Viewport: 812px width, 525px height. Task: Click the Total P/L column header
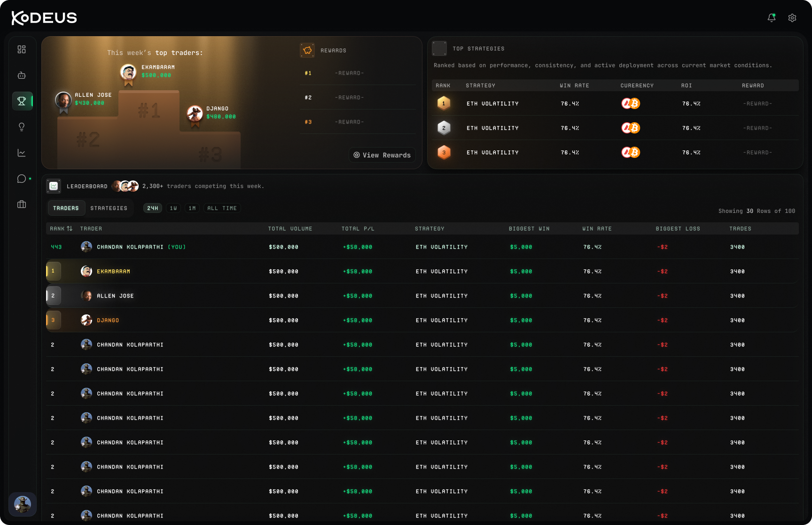click(x=358, y=228)
